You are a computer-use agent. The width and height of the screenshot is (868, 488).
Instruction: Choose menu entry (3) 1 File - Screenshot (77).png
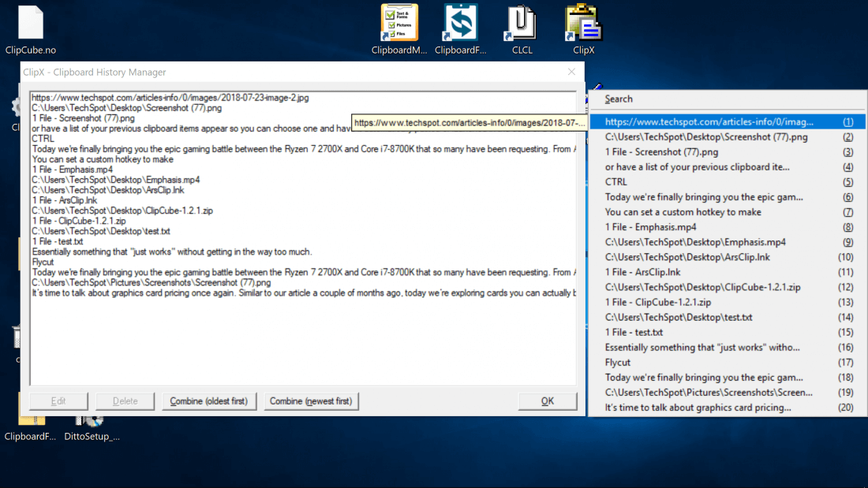tap(728, 151)
